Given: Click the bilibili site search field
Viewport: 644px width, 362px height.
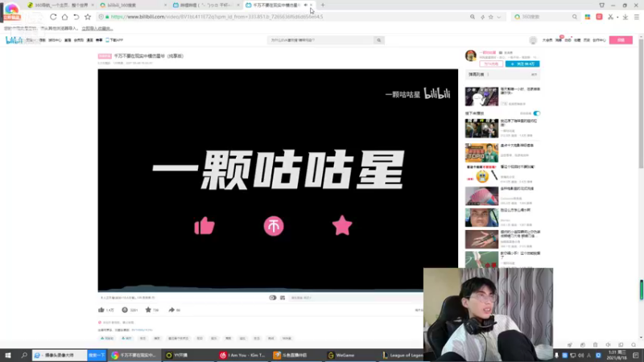Looking at the screenshot, I should click(320, 40).
